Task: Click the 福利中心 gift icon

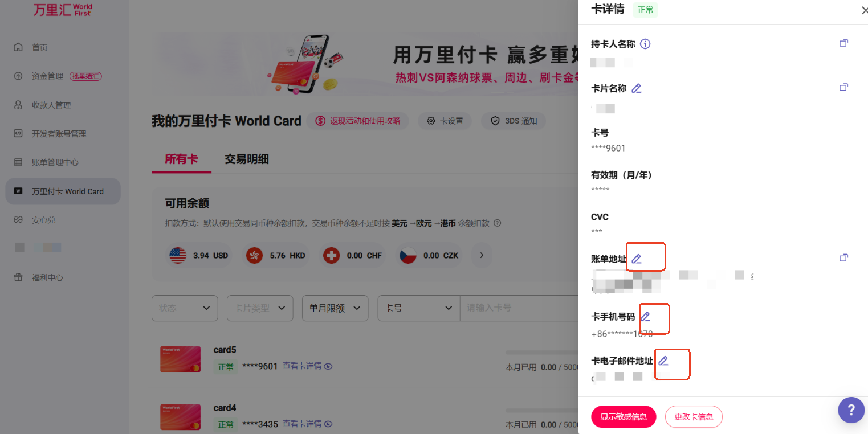Action: pyautogui.click(x=18, y=277)
